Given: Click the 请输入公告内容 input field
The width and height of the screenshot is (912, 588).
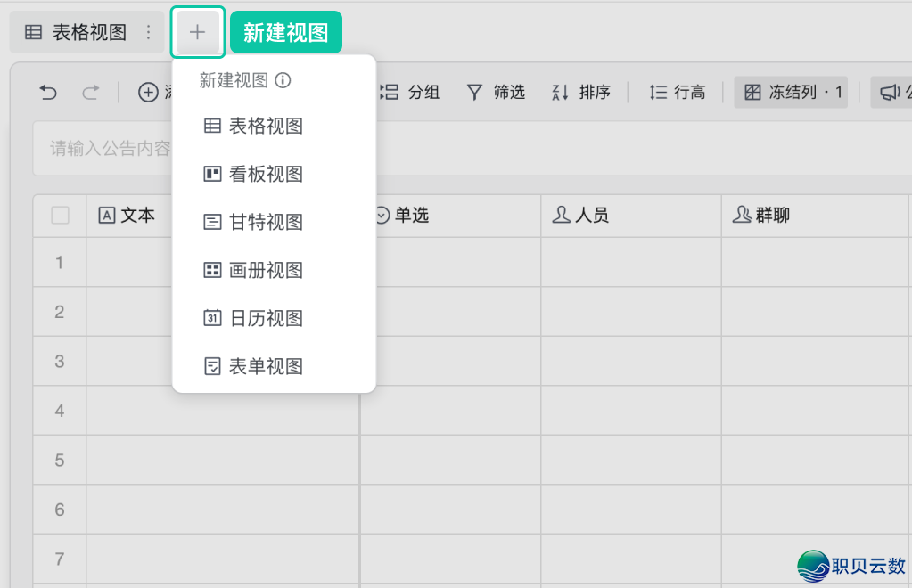Looking at the screenshot, I should [x=471, y=149].
